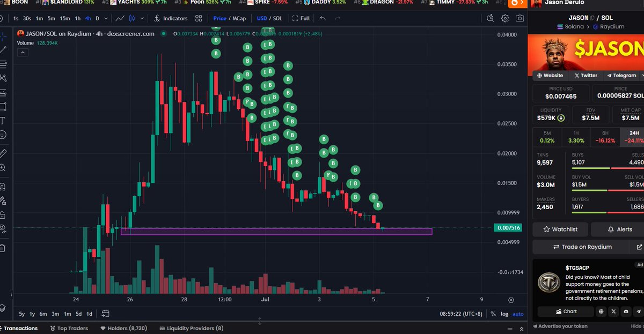Activate the zoom-in tool in sidebar
The image size is (644, 334).
3,168
